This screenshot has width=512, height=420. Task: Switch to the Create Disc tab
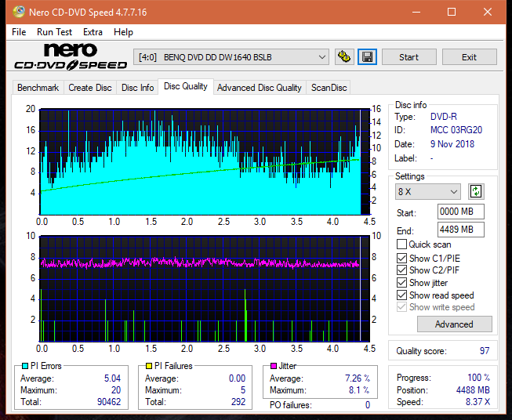pyautogui.click(x=90, y=88)
